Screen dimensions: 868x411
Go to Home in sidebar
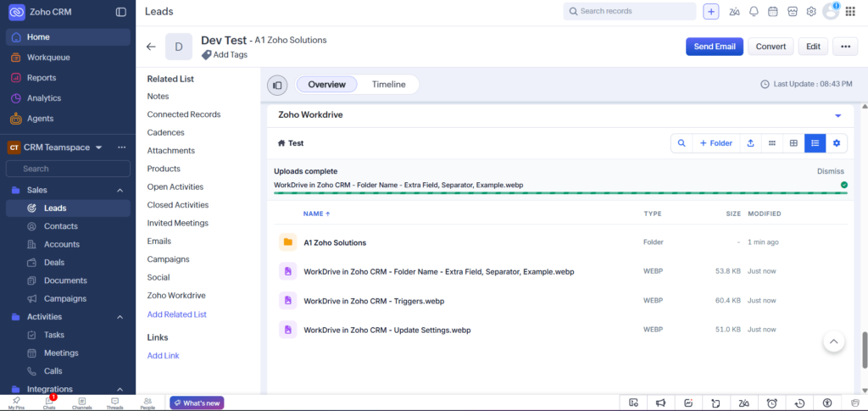[x=68, y=37]
